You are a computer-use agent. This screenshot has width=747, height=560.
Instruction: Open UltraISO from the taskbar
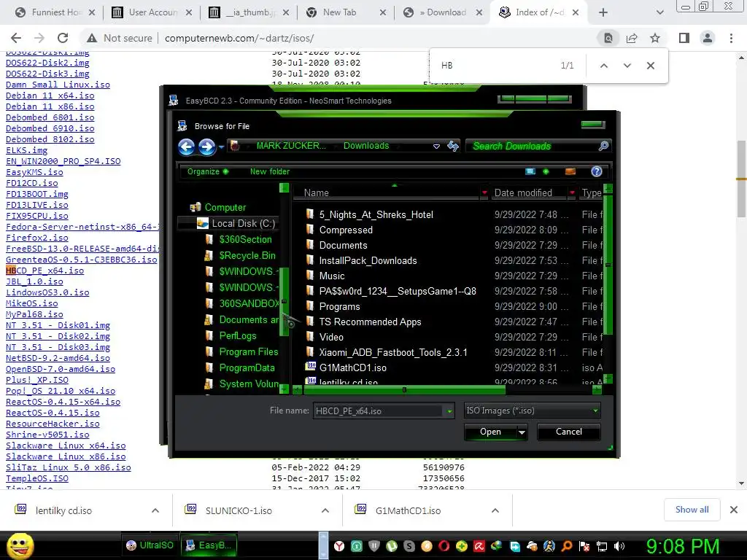click(150, 545)
